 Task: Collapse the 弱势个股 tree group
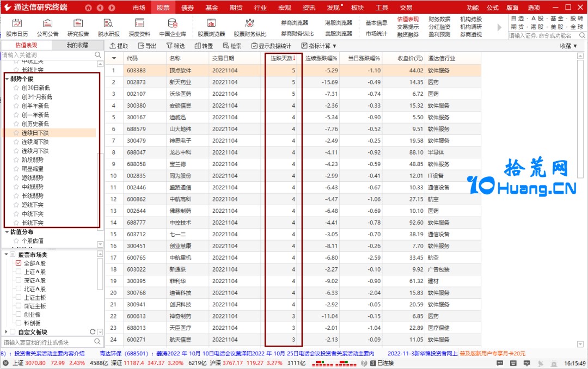[7, 79]
